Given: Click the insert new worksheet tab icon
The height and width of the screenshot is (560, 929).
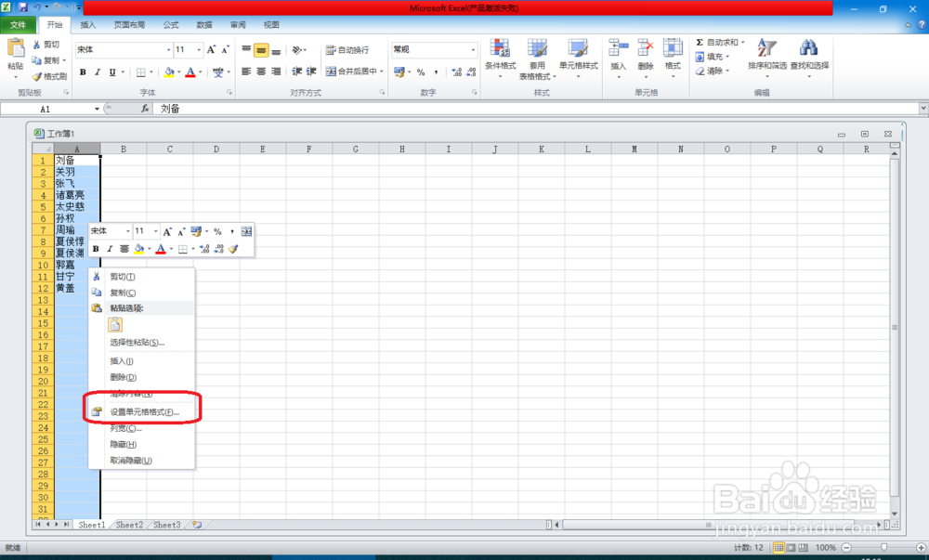Looking at the screenshot, I should [197, 525].
